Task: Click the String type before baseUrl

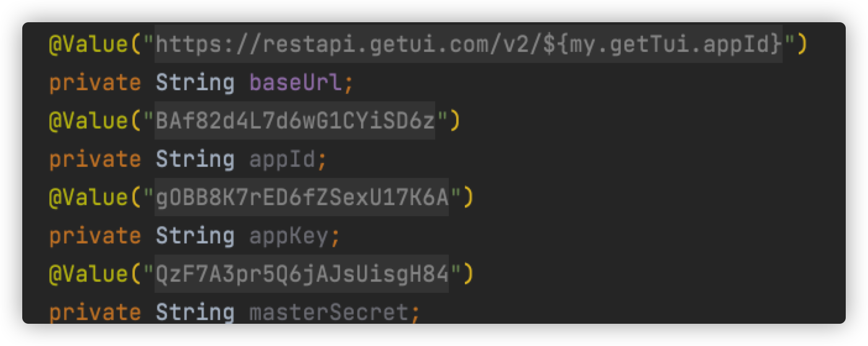Action: (195, 83)
